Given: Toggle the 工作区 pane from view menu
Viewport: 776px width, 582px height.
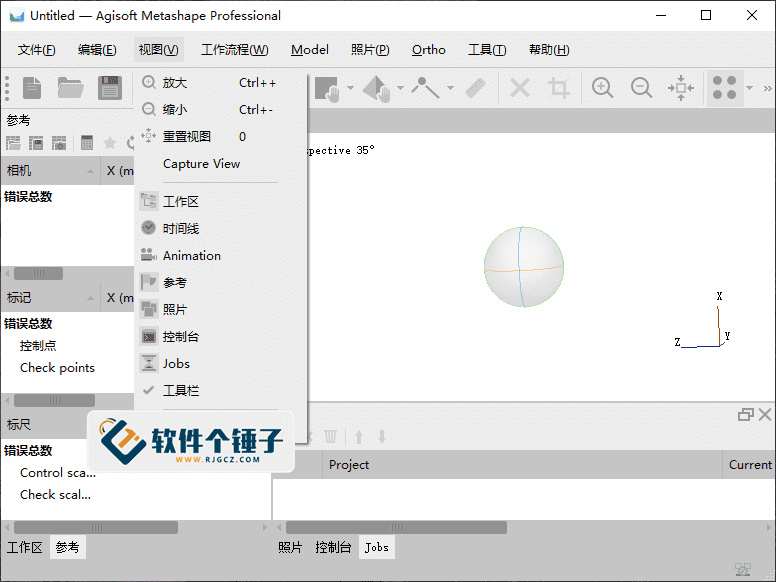Looking at the screenshot, I should 220,201.
